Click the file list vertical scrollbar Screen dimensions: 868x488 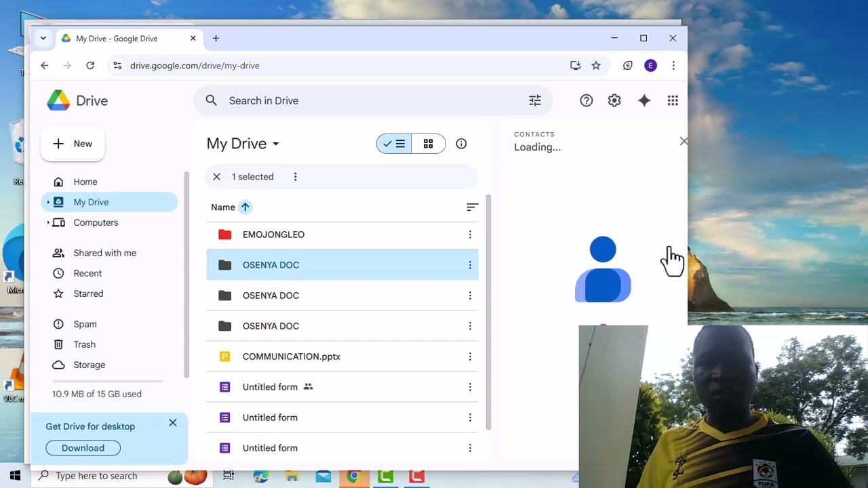click(488, 312)
